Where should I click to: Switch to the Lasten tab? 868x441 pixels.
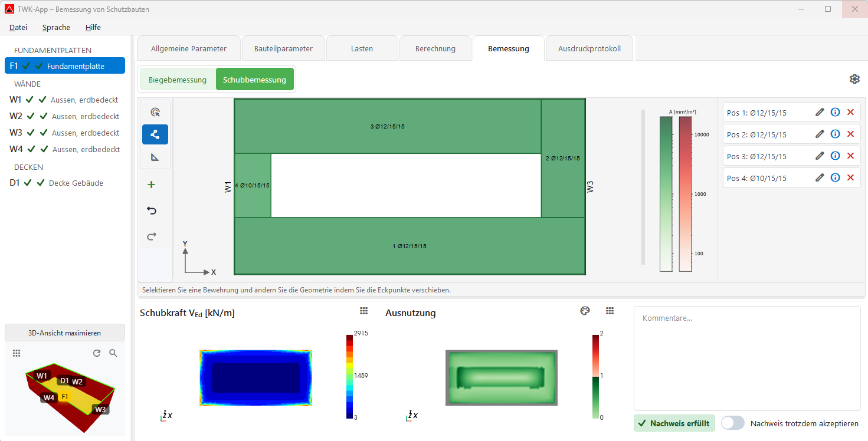click(362, 48)
